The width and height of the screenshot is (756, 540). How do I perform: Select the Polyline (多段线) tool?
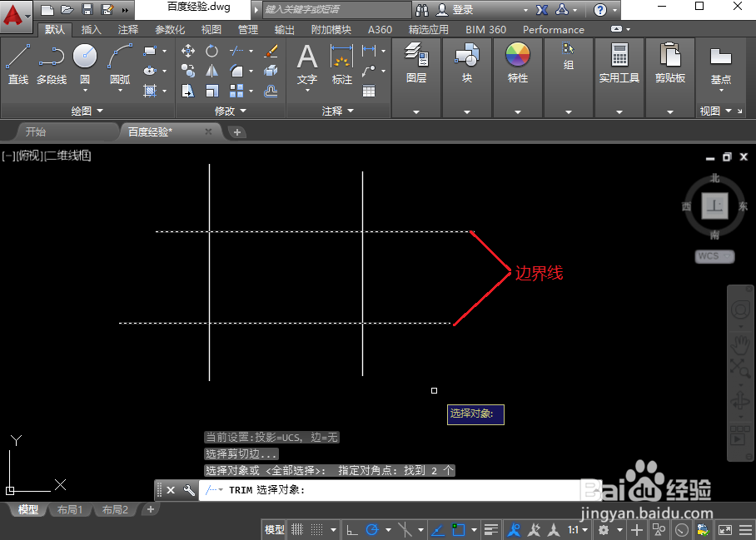click(x=52, y=65)
